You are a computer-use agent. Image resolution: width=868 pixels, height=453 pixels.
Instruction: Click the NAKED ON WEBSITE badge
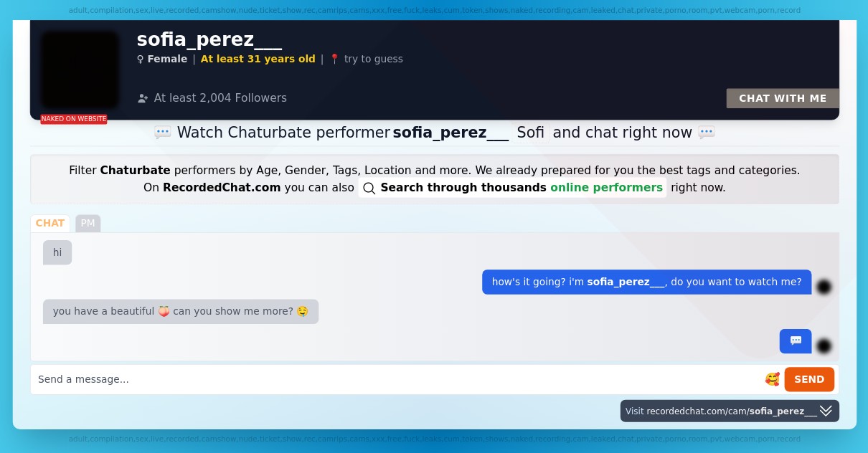tap(74, 119)
